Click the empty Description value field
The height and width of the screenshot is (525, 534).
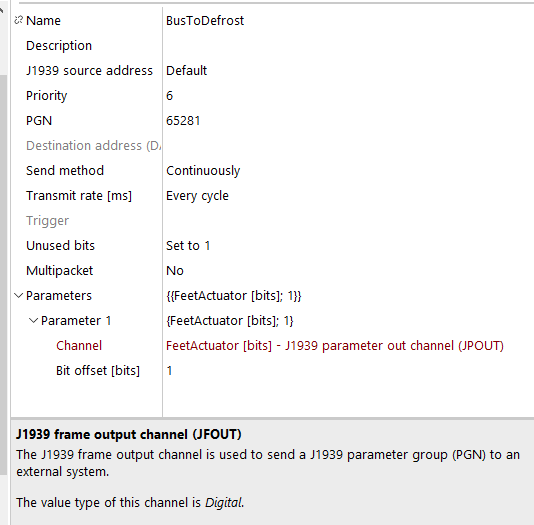pos(348,45)
